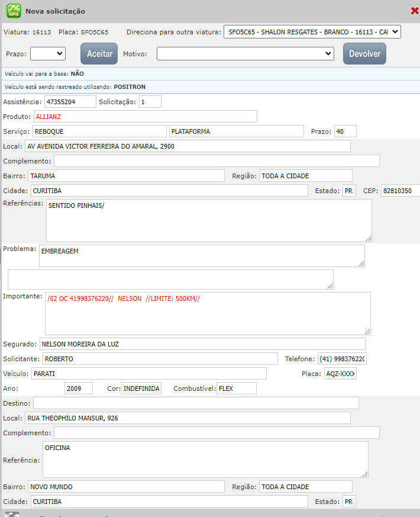Click the empty textarea below Problema
The width and height of the screenshot is (420, 517).
(170, 280)
